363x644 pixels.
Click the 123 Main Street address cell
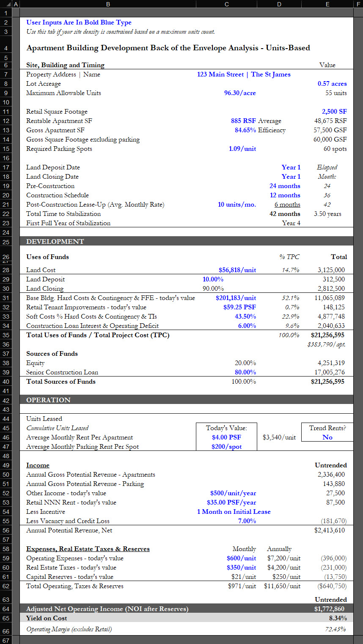(x=244, y=74)
